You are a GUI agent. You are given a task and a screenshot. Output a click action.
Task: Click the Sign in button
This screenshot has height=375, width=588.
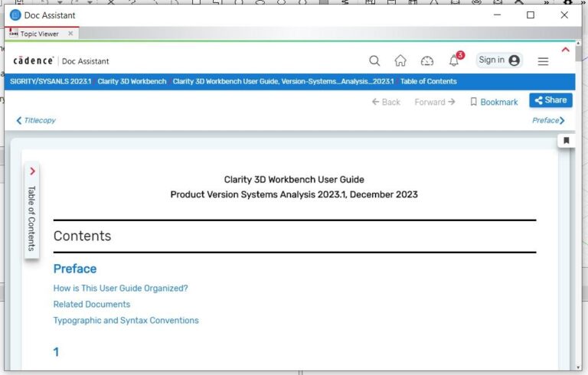click(499, 60)
